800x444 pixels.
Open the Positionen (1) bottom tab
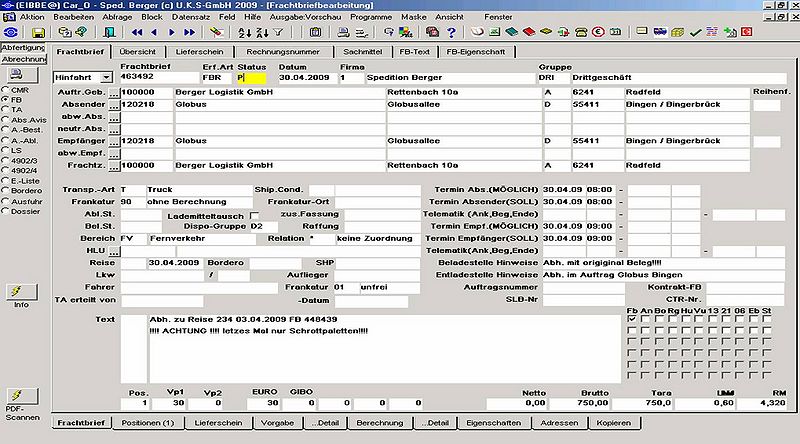pyautogui.click(x=147, y=423)
